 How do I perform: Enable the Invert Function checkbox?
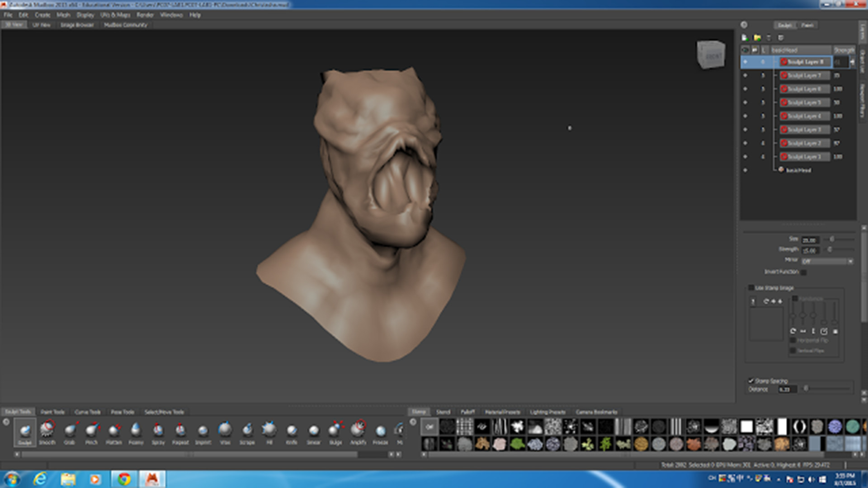(803, 272)
